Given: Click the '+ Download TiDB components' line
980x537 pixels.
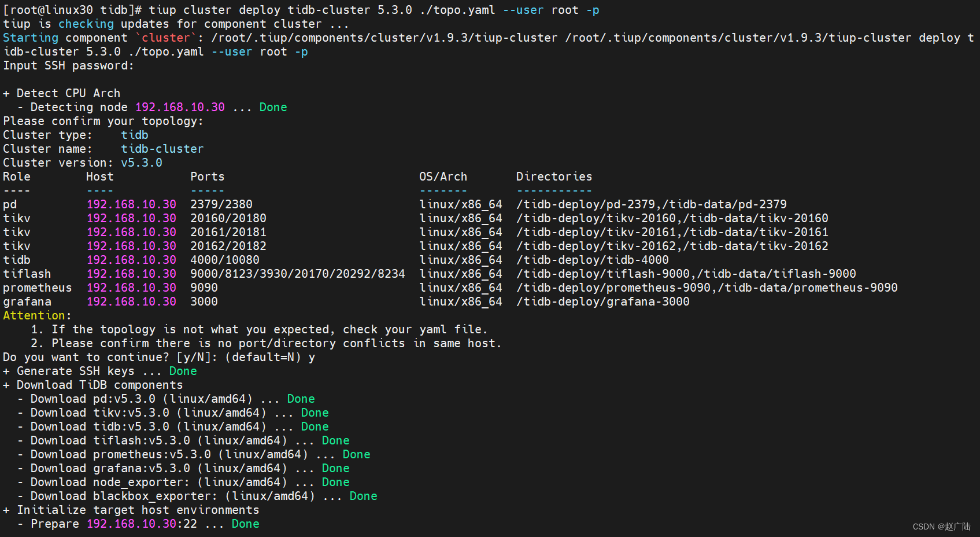Looking at the screenshot, I should click(93, 385).
